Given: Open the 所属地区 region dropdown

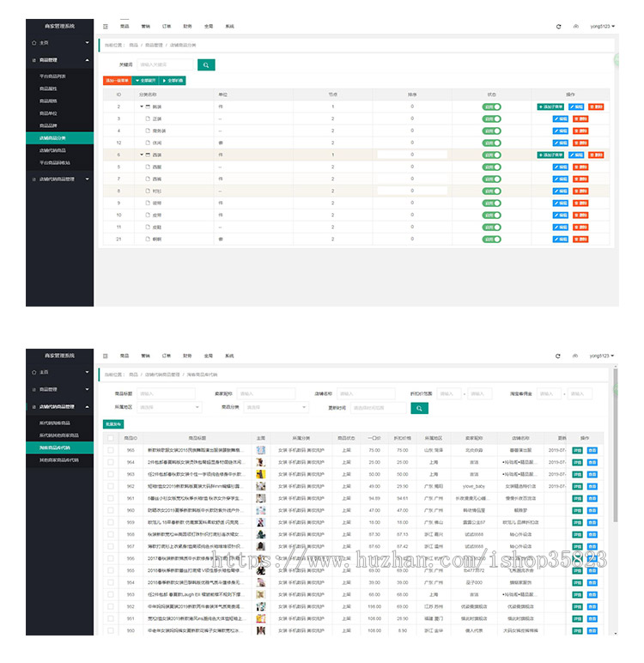Looking at the screenshot, I should click(169, 407).
